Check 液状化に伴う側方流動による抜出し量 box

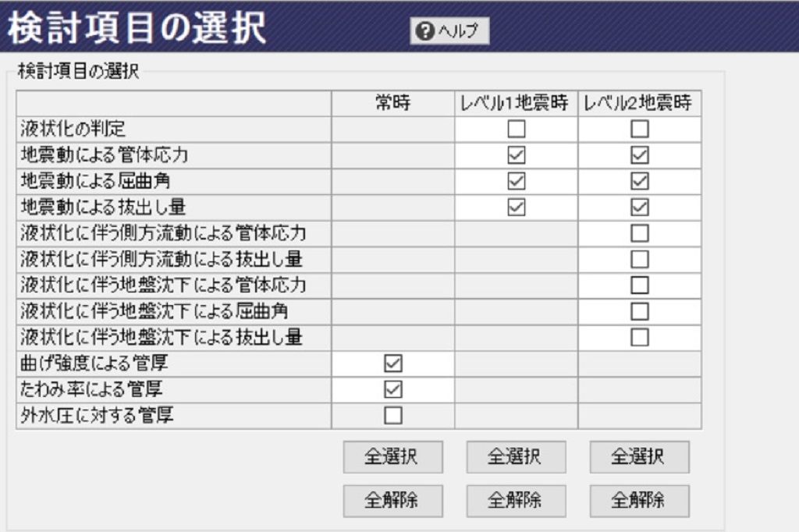coord(640,260)
